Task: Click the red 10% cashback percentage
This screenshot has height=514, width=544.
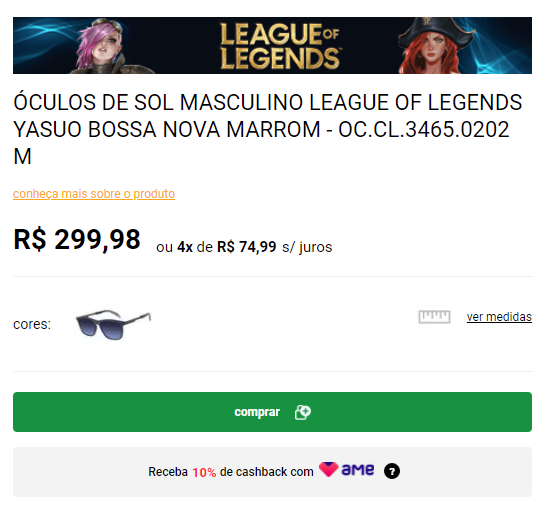Action: [204, 472]
